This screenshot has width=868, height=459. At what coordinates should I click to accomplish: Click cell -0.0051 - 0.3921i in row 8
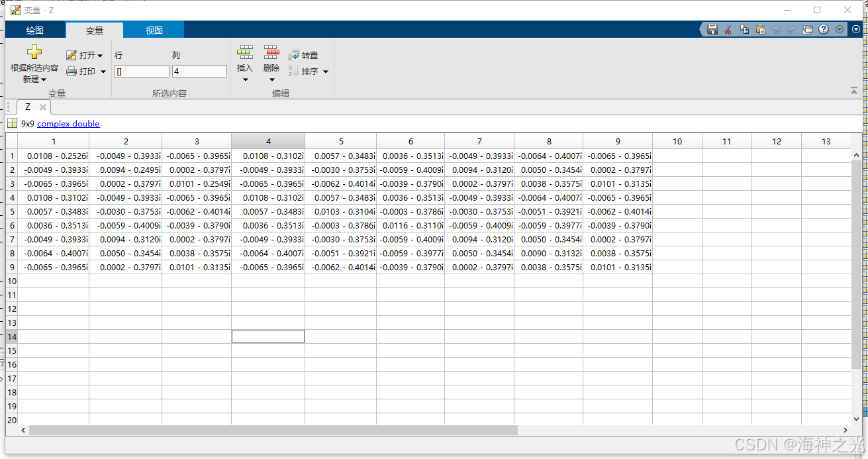coord(341,253)
